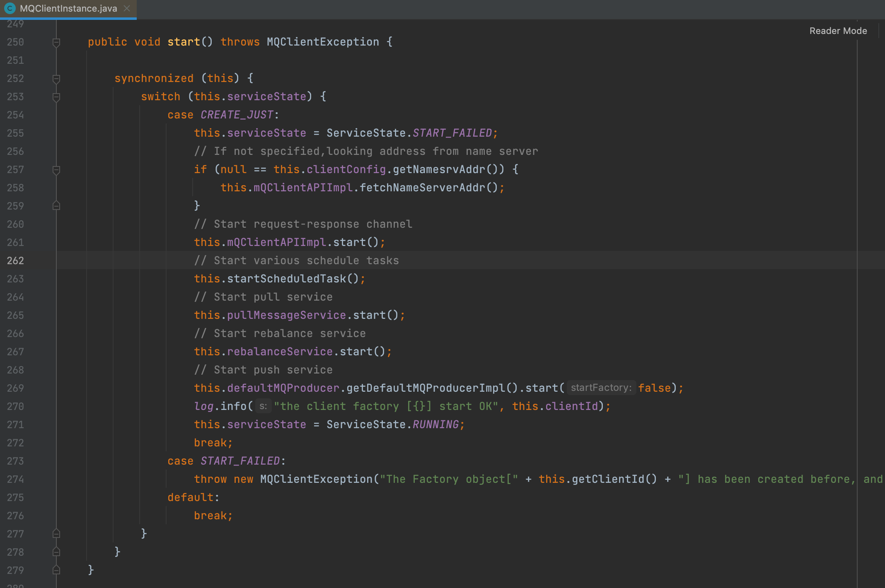Click this.serviceState in the switch expression
This screenshot has height=588, width=885.
250,96
